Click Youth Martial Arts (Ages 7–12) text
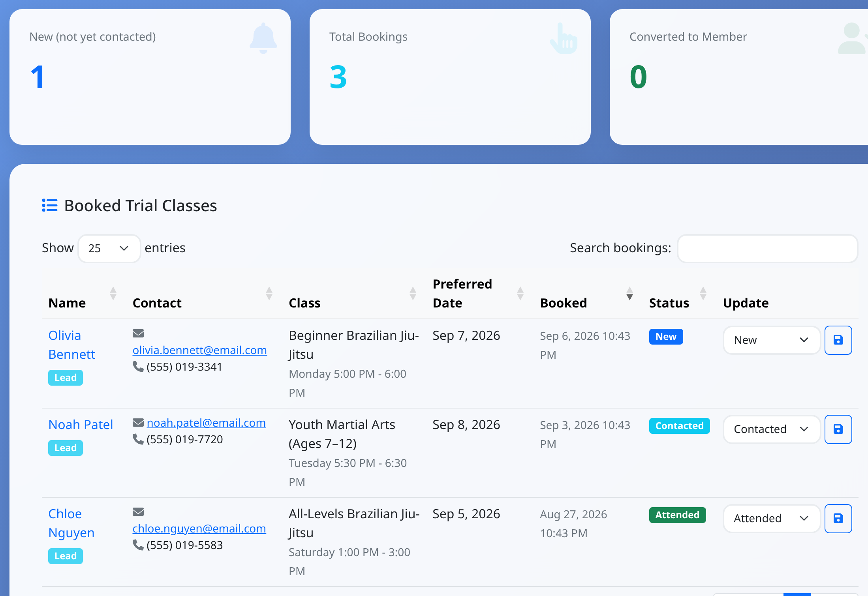The image size is (868, 596). click(x=342, y=434)
